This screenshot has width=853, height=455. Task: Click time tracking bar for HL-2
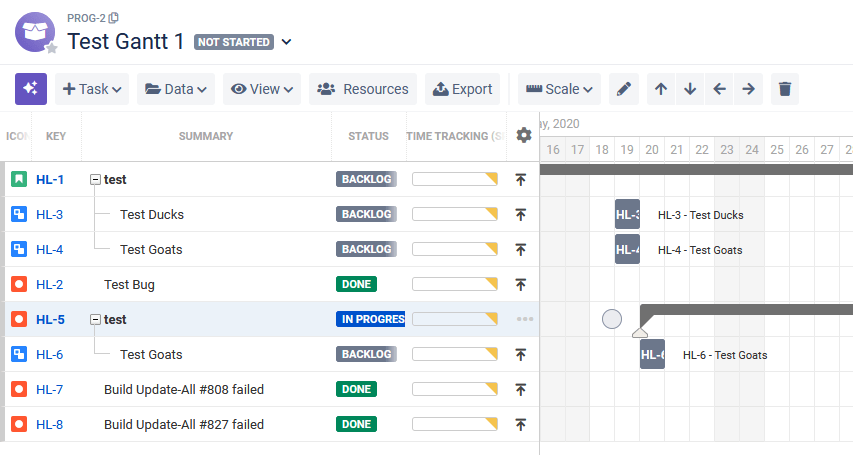(x=454, y=284)
